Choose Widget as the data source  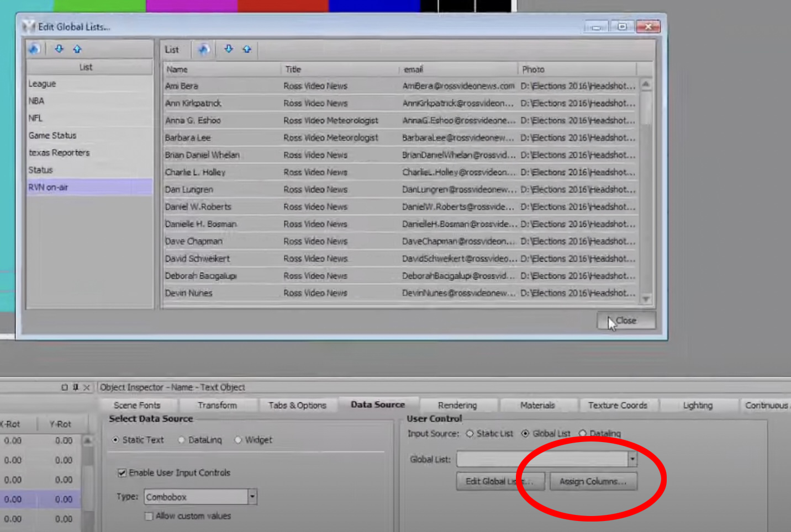click(238, 440)
